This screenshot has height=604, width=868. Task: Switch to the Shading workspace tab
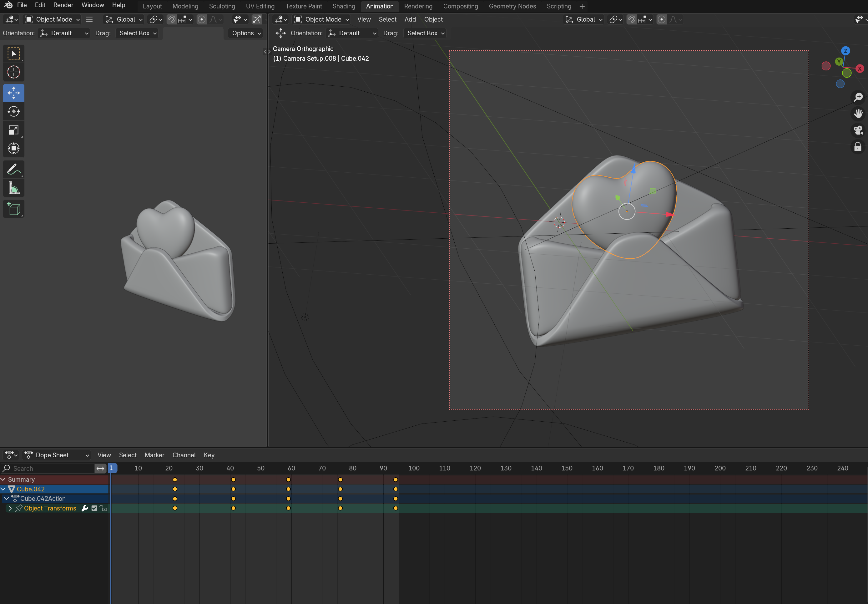tap(343, 6)
